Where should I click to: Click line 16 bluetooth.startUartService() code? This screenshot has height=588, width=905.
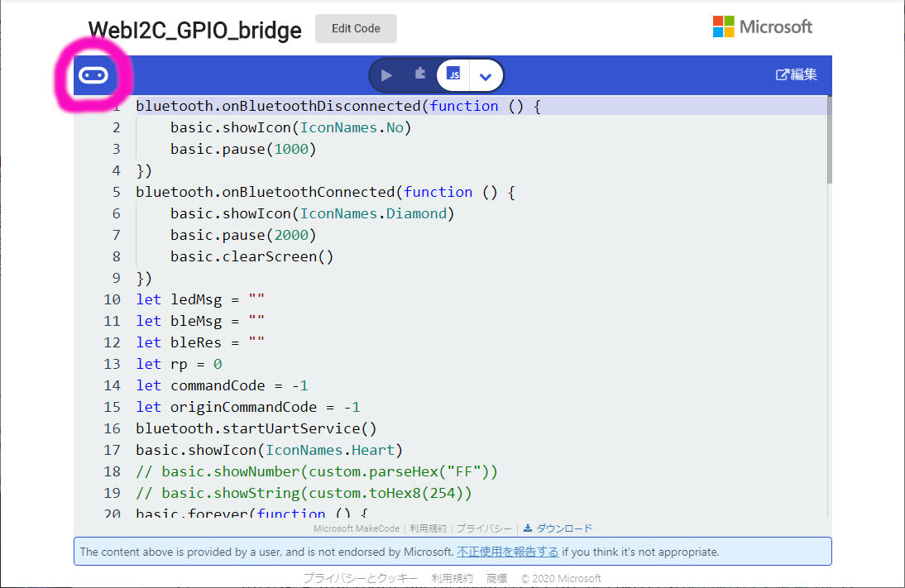(x=256, y=428)
